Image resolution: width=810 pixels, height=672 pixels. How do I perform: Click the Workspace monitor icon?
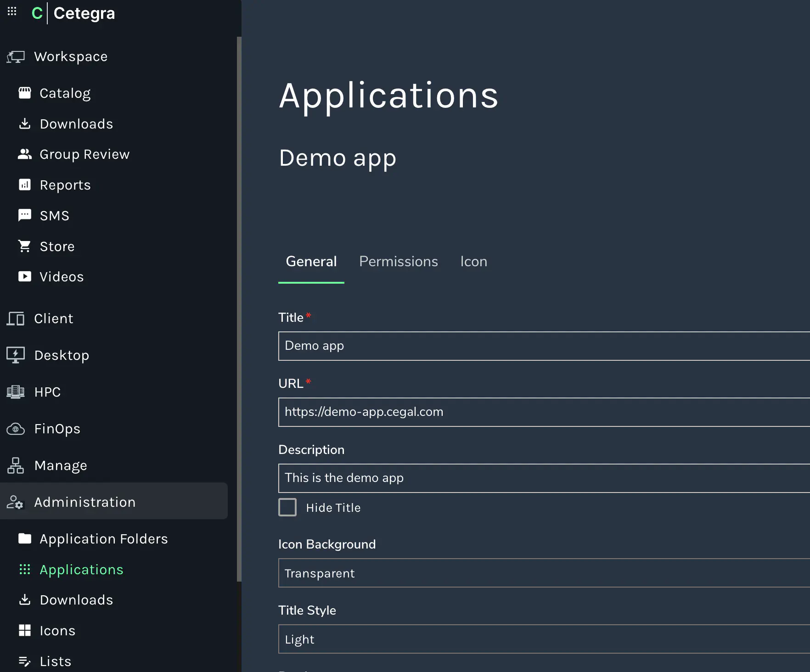click(16, 57)
